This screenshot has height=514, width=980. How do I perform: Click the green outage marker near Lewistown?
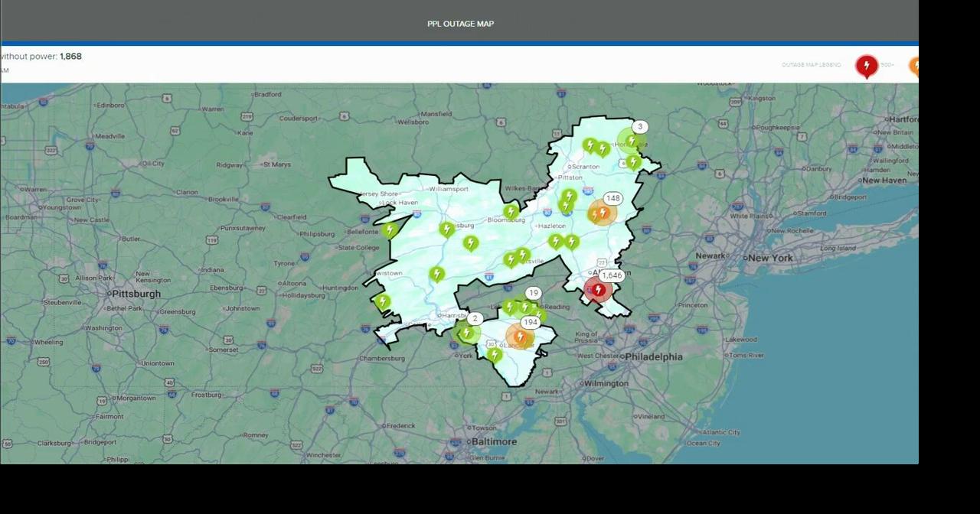coord(436,274)
